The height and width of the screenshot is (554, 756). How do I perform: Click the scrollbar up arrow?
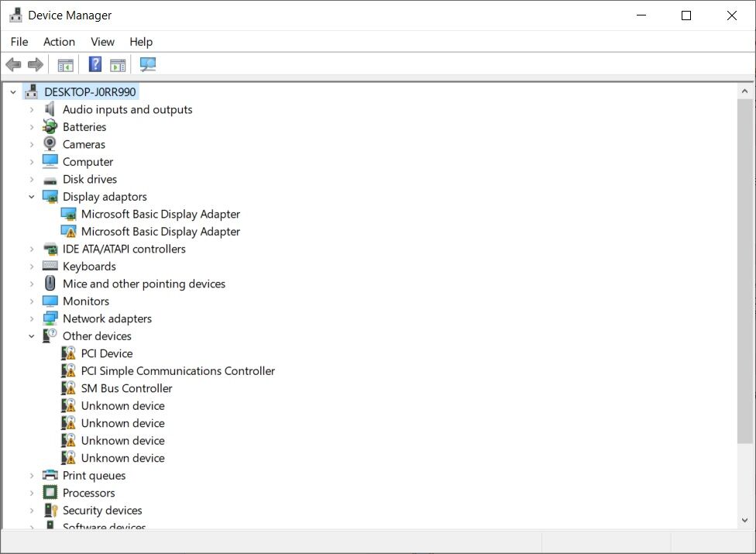pos(745,91)
